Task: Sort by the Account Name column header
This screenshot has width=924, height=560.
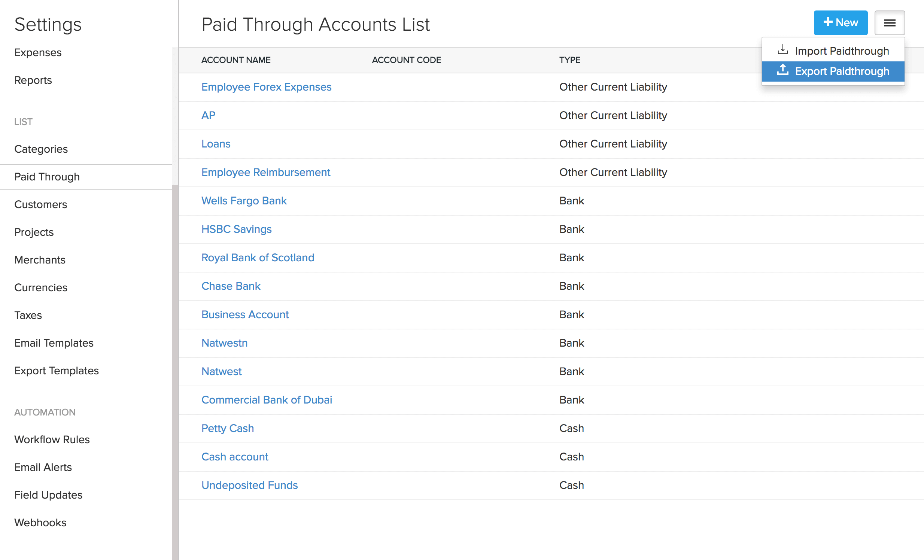Action: tap(236, 60)
